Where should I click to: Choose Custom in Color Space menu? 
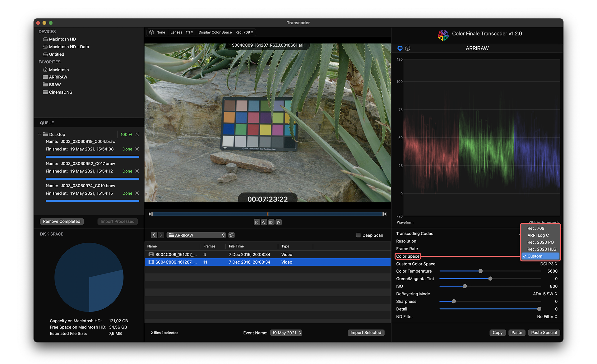point(540,256)
